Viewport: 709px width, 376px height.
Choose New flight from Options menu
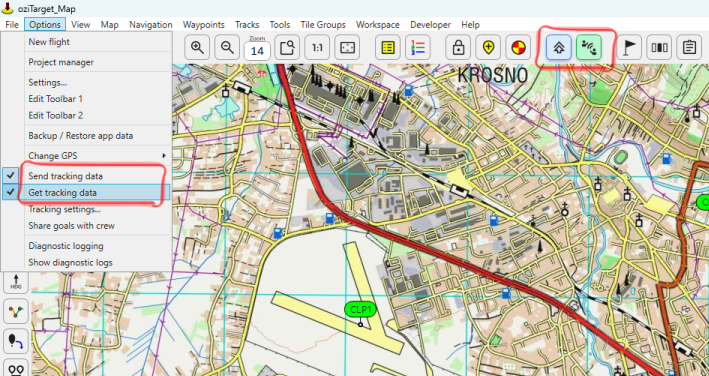click(x=86, y=42)
